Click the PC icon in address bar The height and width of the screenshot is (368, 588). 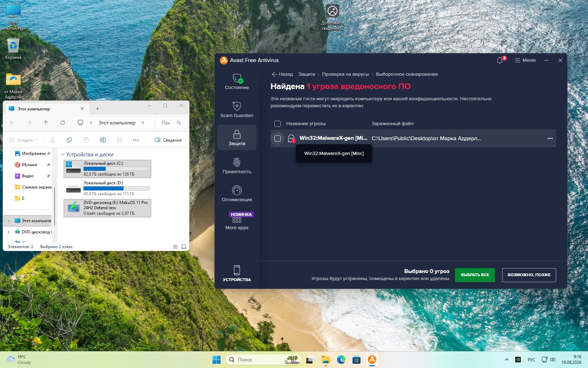point(80,123)
